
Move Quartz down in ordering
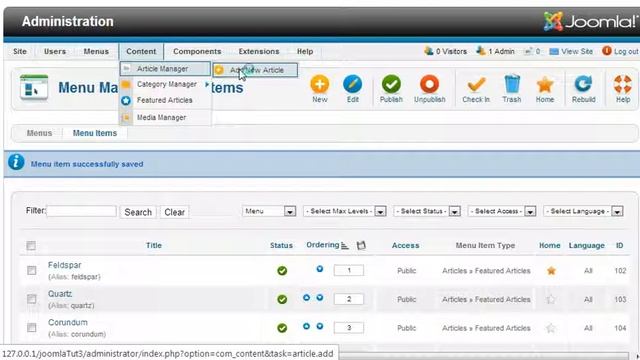click(320, 298)
